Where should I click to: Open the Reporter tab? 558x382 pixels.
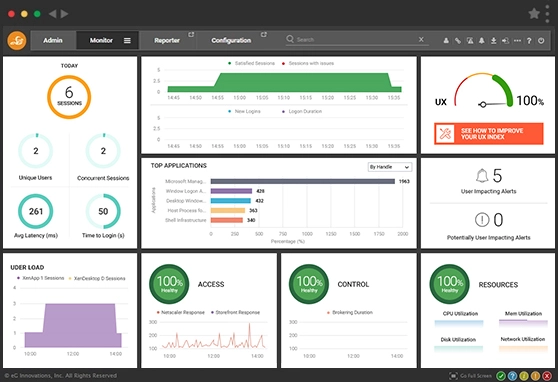click(167, 41)
